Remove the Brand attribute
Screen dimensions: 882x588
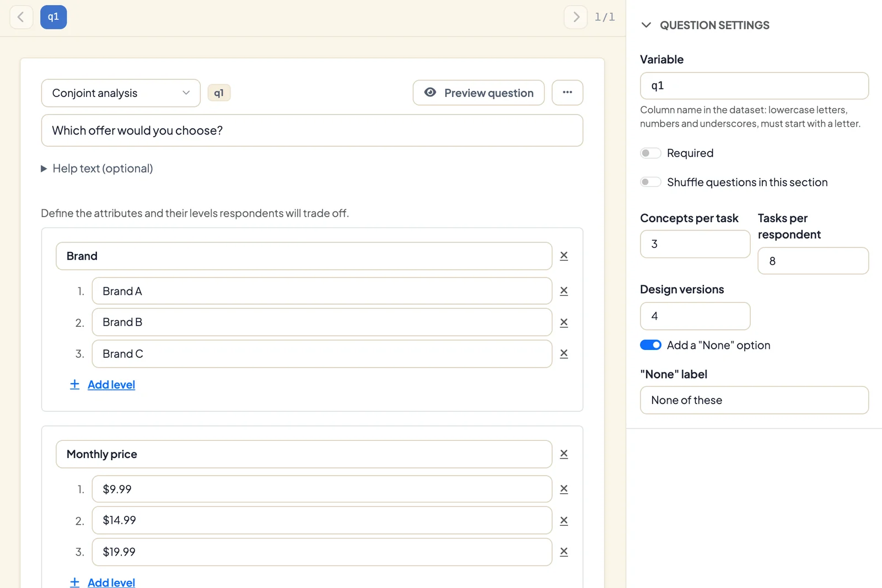(x=564, y=256)
